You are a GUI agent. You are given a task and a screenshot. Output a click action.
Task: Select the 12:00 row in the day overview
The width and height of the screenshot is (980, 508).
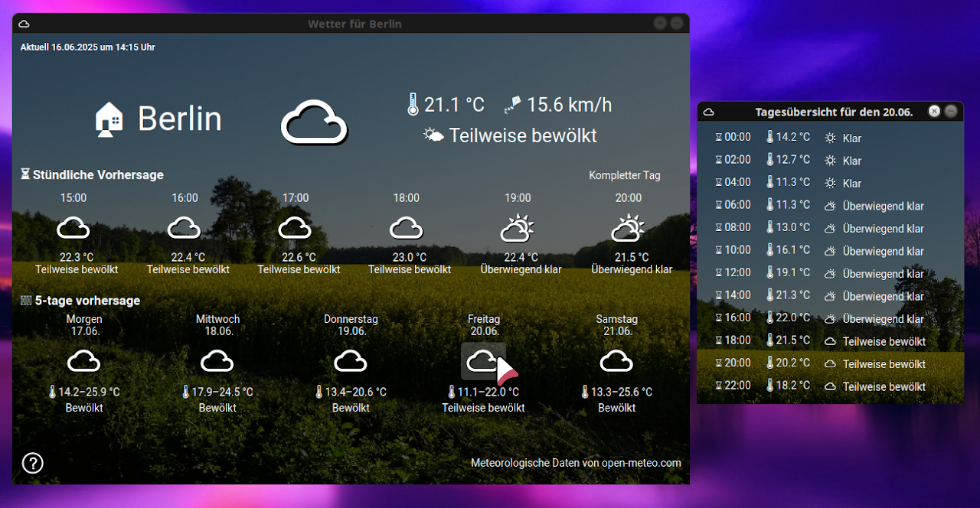[x=819, y=273]
